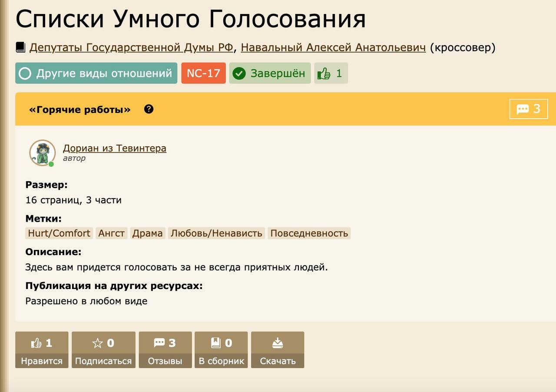Open the author avatar of Дориан из Тевинтера
This screenshot has width=556, height=392.
point(42,153)
